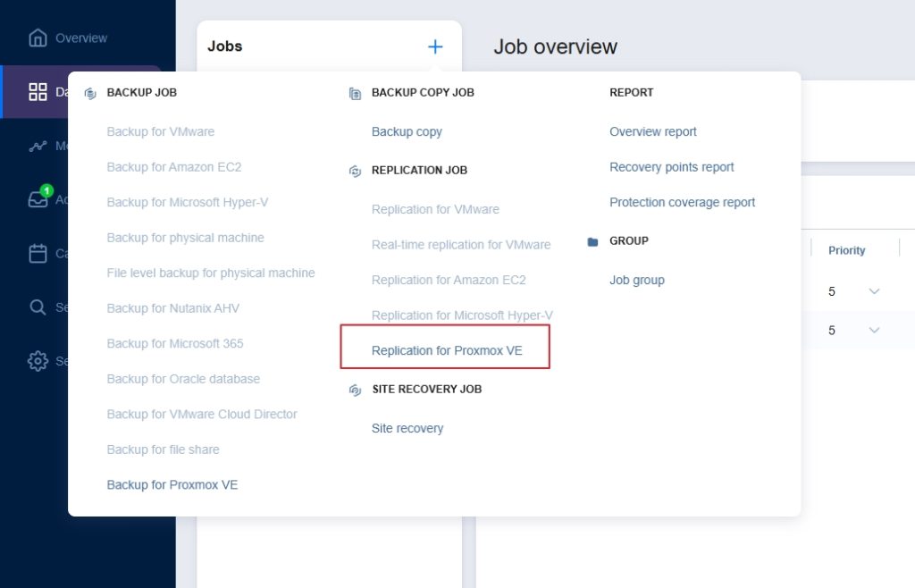Click the Search magnifier icon in sidebar
The image size is (915, 588).
coord(38,307)
